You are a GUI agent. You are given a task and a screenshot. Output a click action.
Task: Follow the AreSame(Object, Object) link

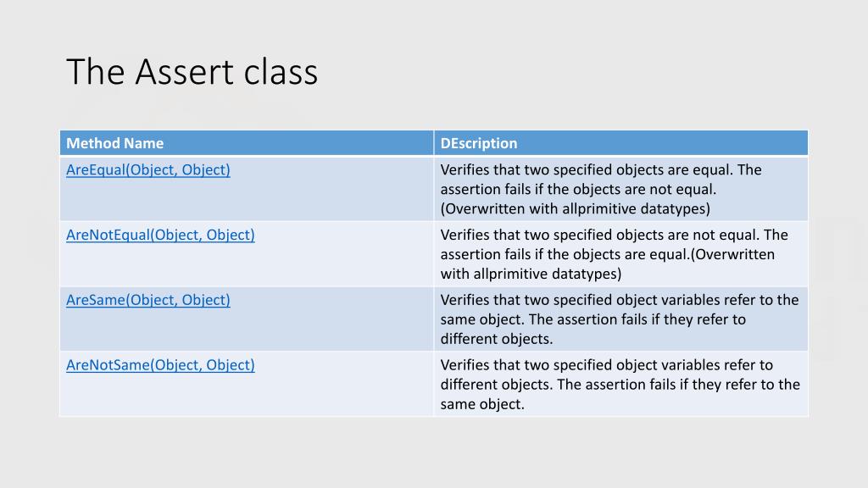click(x=147, y=300)
